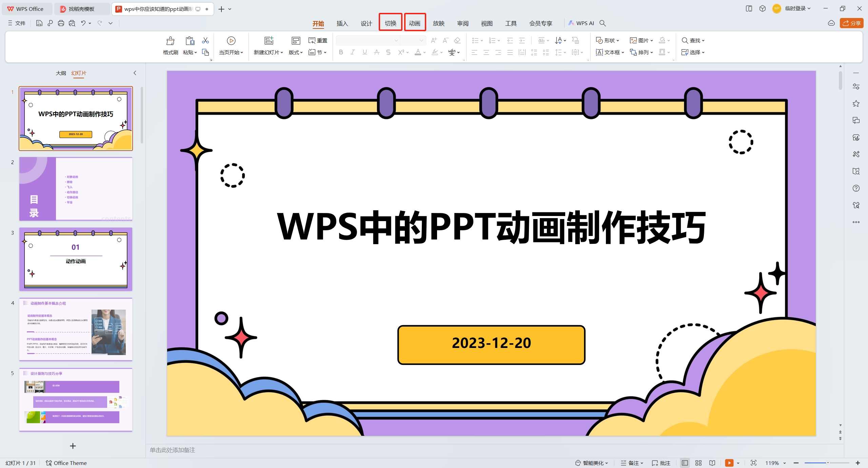868x468 pixels.
Task: Click Smart Beautify (智能美化) in status bar
Action: [x=592, y=463]
